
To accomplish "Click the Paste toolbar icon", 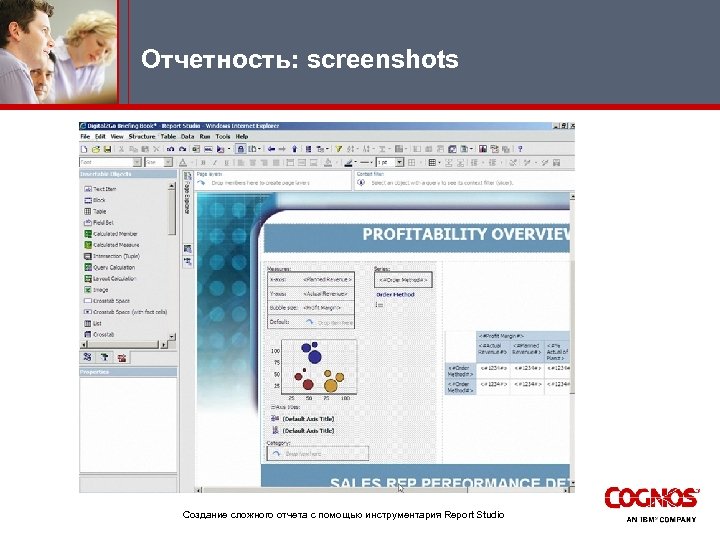I will coord(145,149).
